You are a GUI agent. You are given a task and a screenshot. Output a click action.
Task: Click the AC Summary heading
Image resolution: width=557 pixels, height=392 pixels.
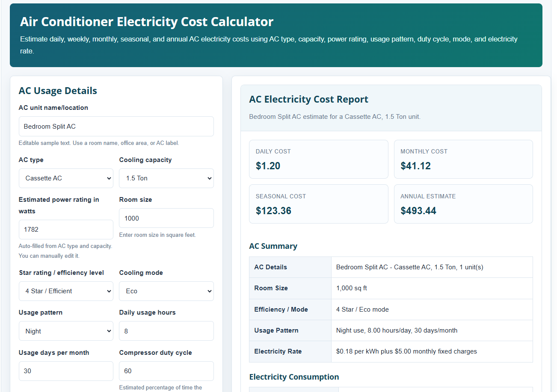pyautogui.click(x=273, y=246)
